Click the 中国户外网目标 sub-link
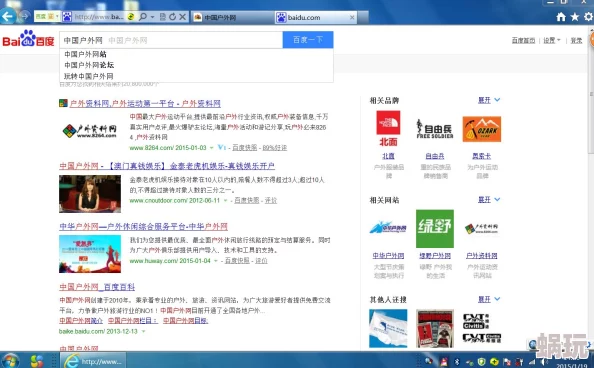594x368 pixels. [x=186, y=321]
